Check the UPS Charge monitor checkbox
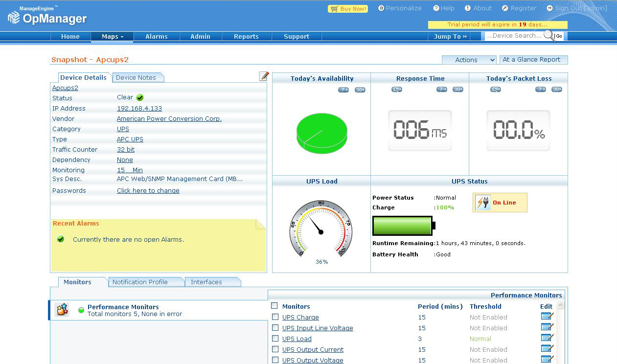Viewport: 617px width, 364px height. click(x=275, y=317)
